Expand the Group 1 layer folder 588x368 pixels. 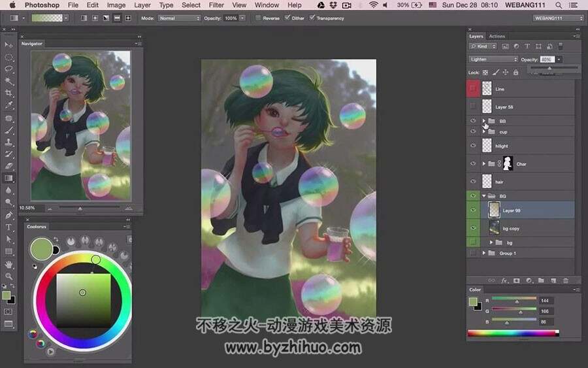483,253
